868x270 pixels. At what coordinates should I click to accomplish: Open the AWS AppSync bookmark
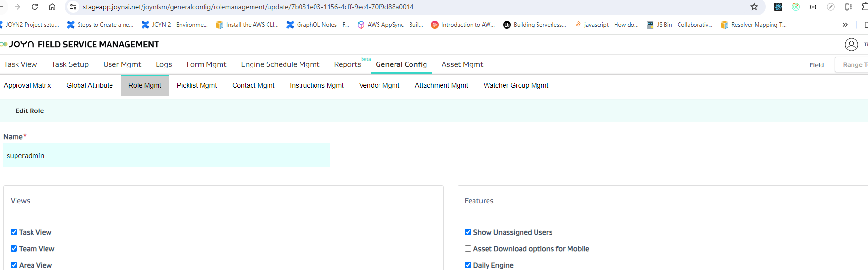click(x=390, y=25)
